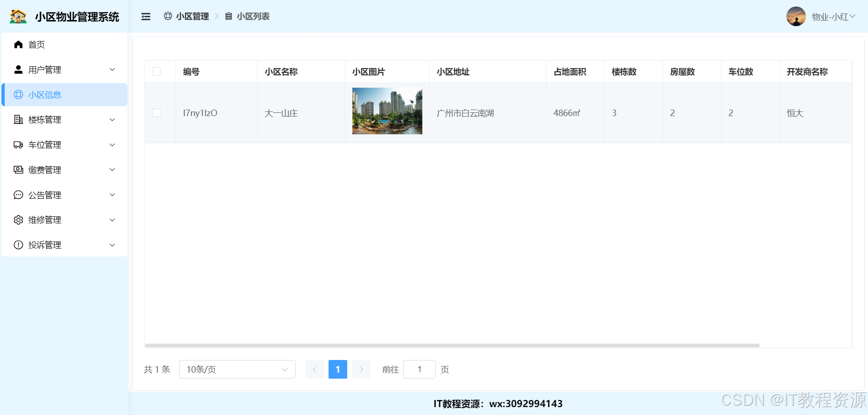Expand the 缴费管理 menu chevron
This screenshot has width=868, height=415.
point(112,170)
